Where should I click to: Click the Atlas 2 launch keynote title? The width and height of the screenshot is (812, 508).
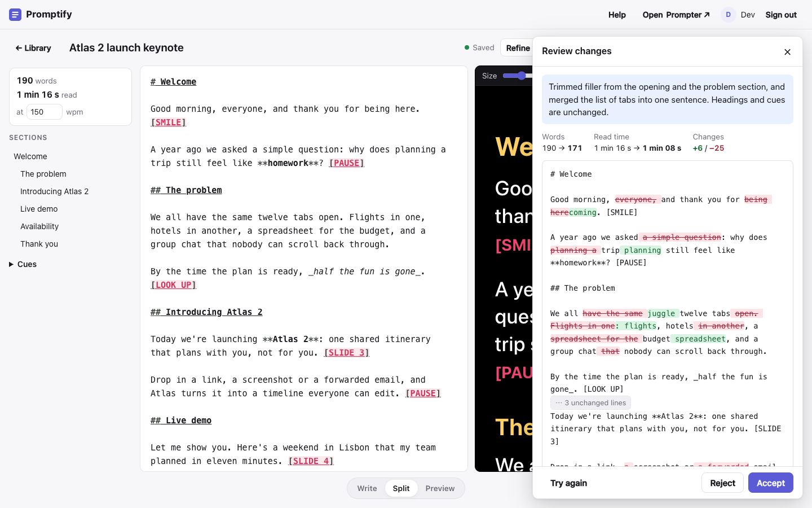126,48
